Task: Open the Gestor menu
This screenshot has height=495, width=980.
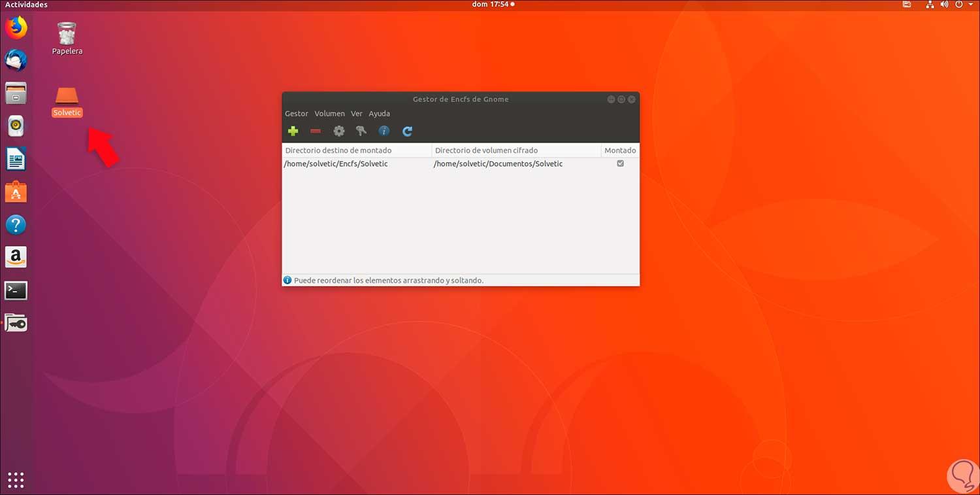Action: pos(297,114)
